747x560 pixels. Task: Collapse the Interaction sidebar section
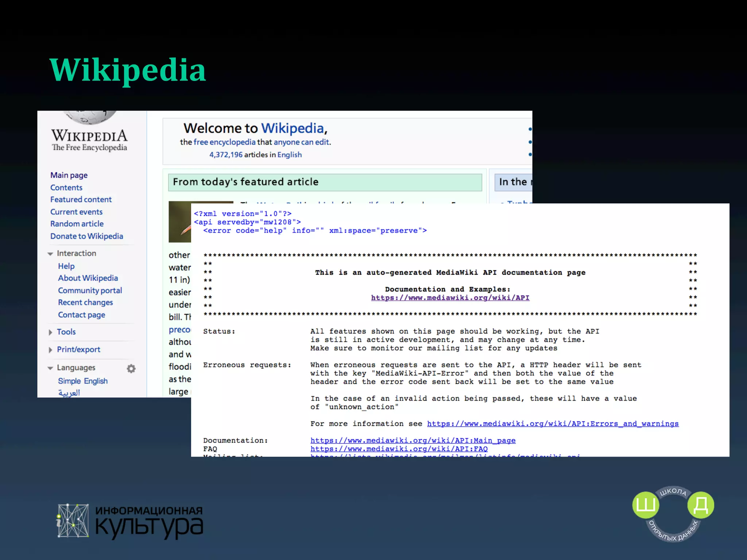coord(50,254)
